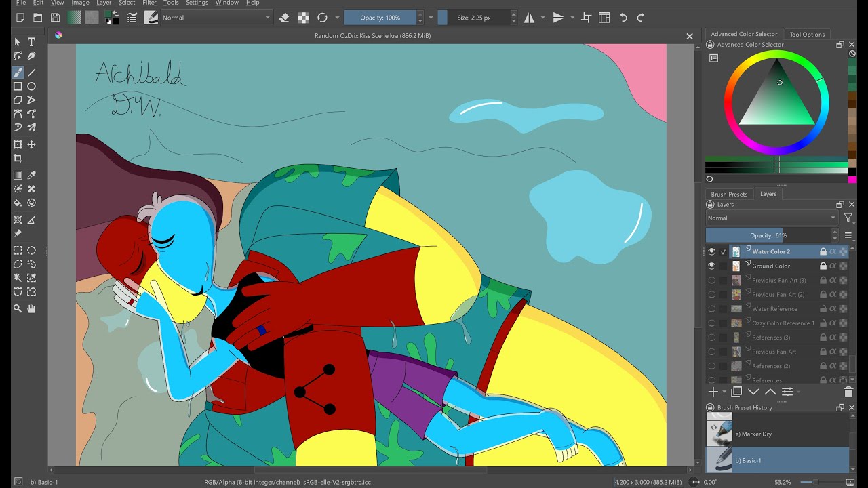Unlock the Water Color 2 layer
The width and height of the screenshot is (868, 488).
(823, 251)
